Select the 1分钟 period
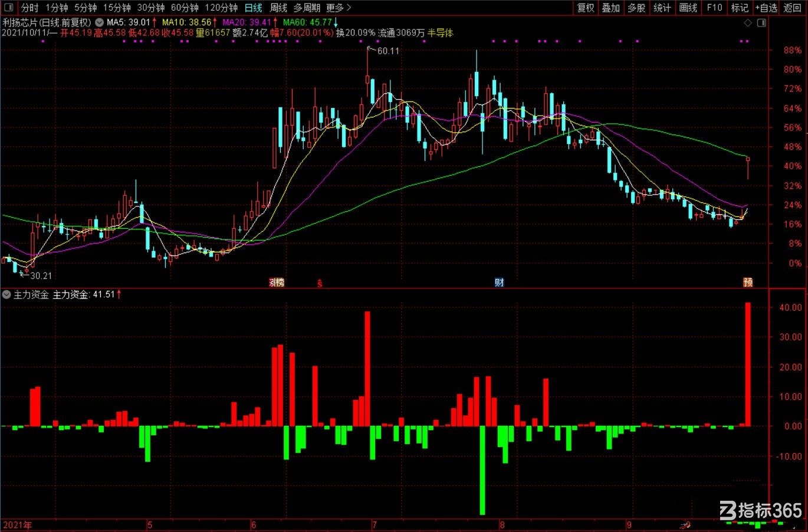The height and width of the screenshot is (532, 808). click(x=57, y=8)
